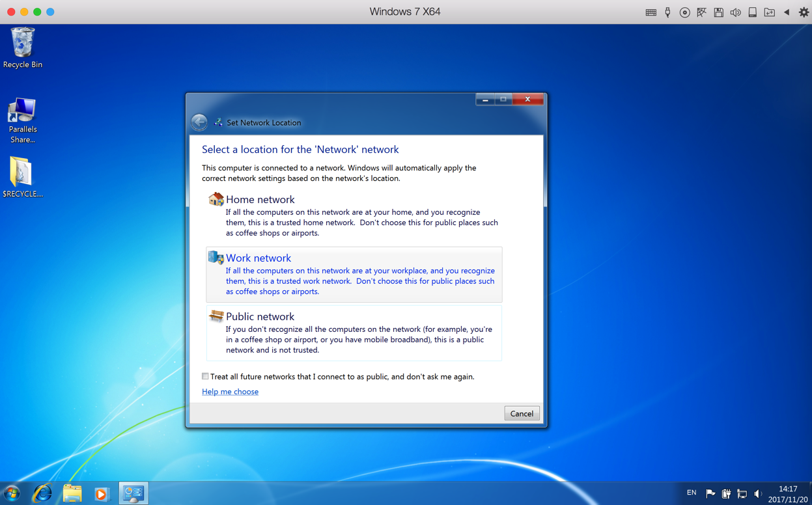Viewport: 812px width, 505px height.
Task: Open Action Center flag icon in tray
Action: (x=710, y=494)
